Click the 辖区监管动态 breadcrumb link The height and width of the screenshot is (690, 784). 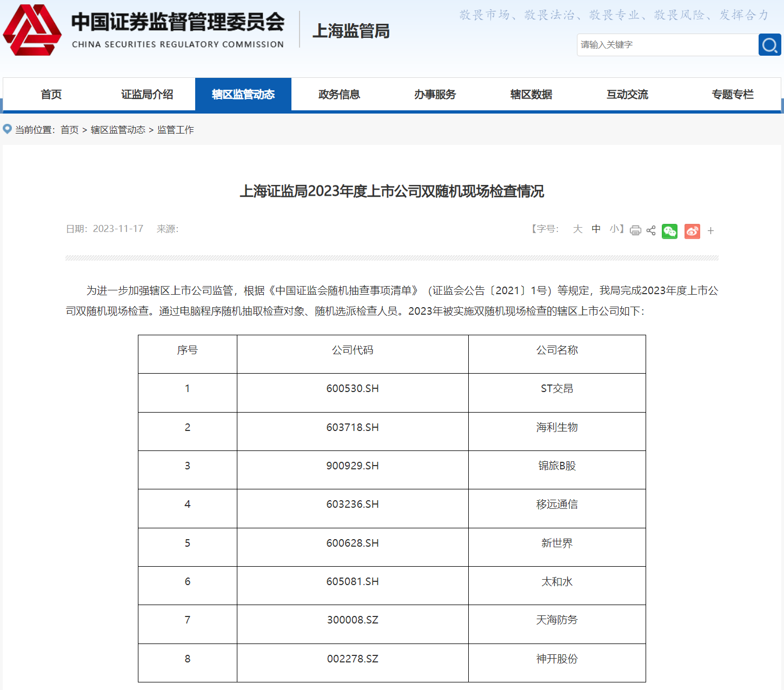tap(118, 130)
